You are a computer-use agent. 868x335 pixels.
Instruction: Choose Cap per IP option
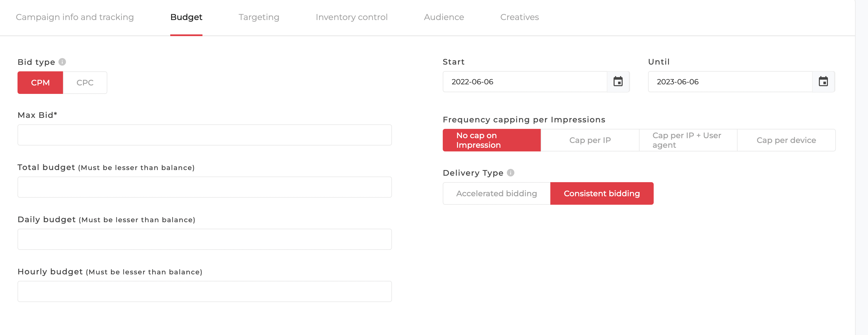tap(590, 140)
